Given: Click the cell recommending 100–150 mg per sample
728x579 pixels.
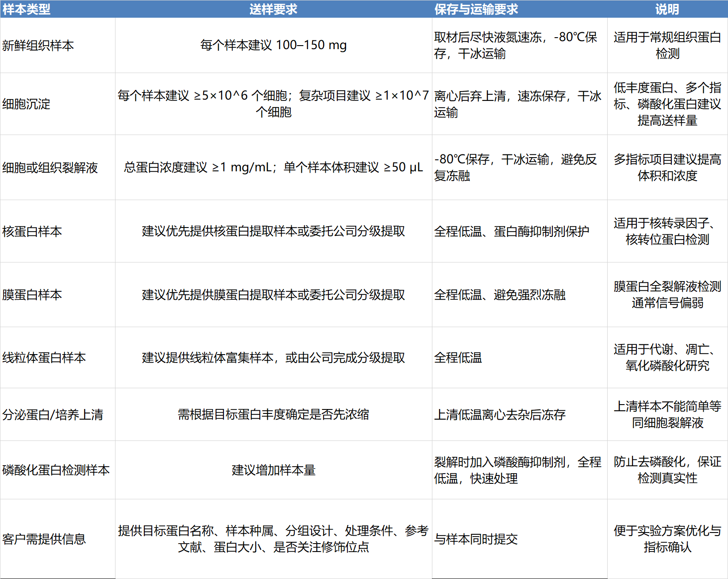Looking at the screenshot, I should click(273, 45).
